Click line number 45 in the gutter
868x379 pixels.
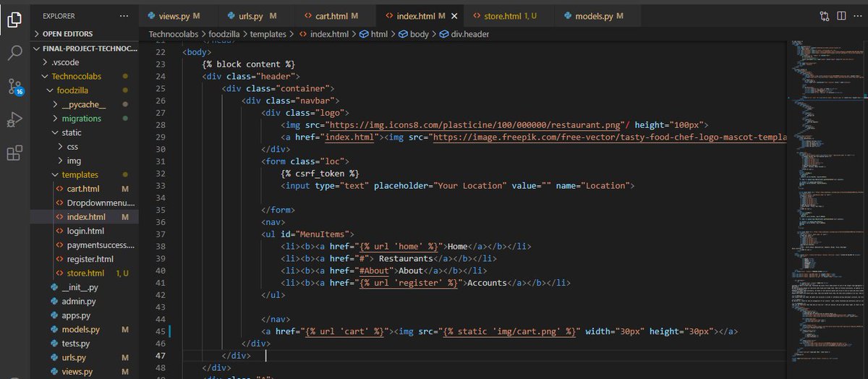(x=161, y=331)
